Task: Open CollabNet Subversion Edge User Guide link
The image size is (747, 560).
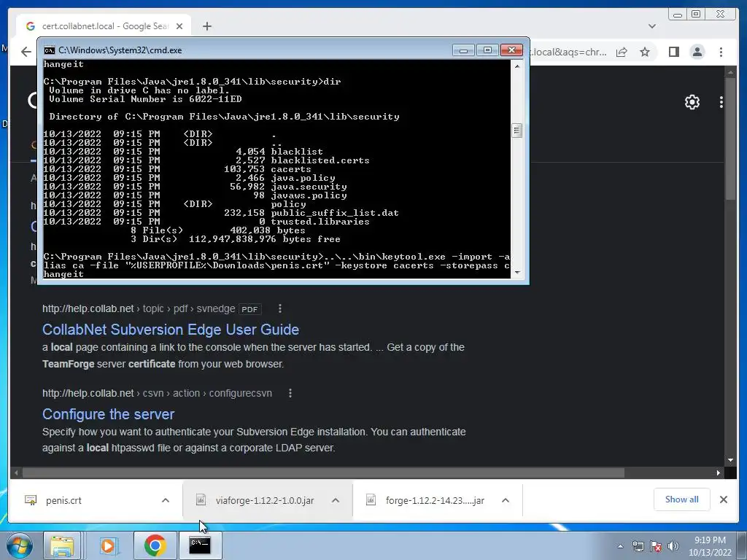Action: (x=171, y=330)
